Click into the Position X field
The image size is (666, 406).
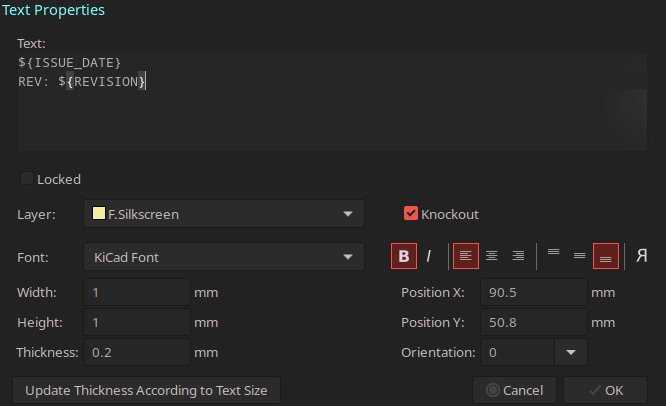533,293
